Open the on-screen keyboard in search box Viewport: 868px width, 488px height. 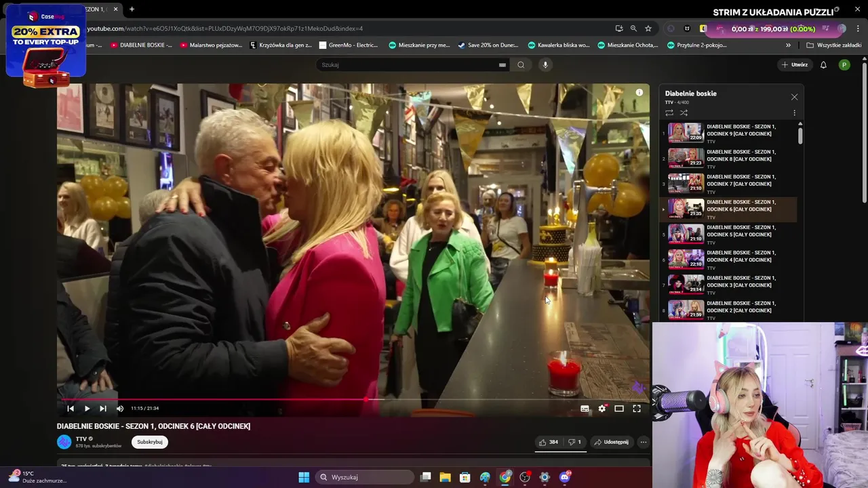click(x=502, y=65)
